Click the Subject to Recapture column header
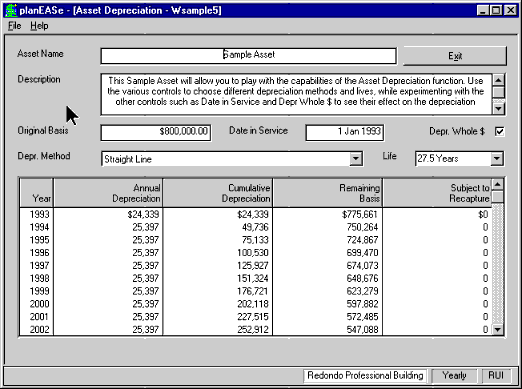Viewport: 522px width, 389px height. (x=437, y=193)
